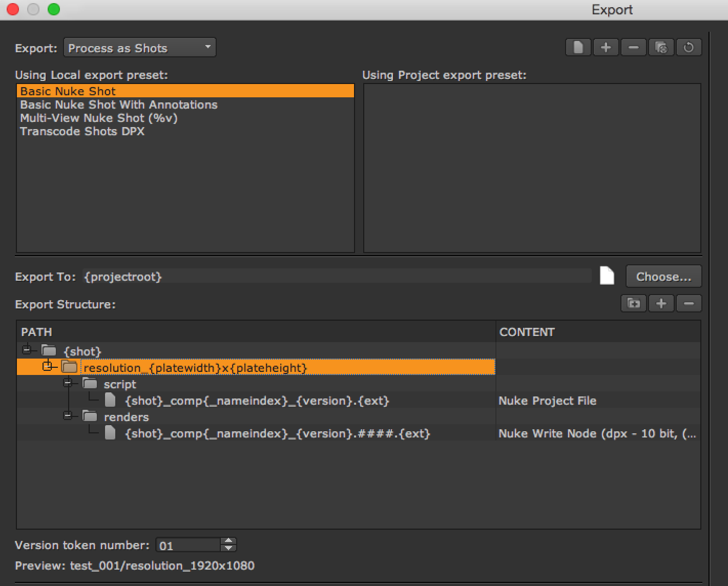Collapse the resolution folder node
Viewport: 728px width, 586px height.
pos(47,366)
